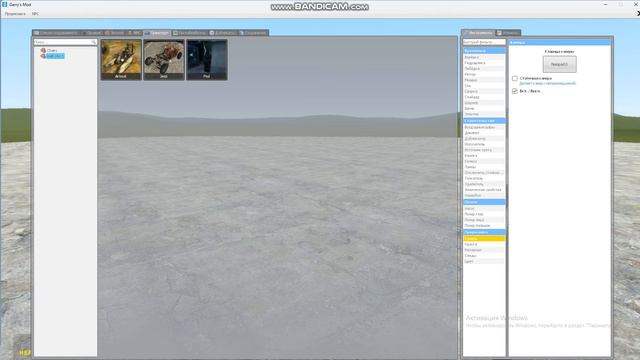Image resolution: width=640 pixels, height=360 pixels.
Task: Open the Entities tab with the brick icon
Action: pos(114,33)
